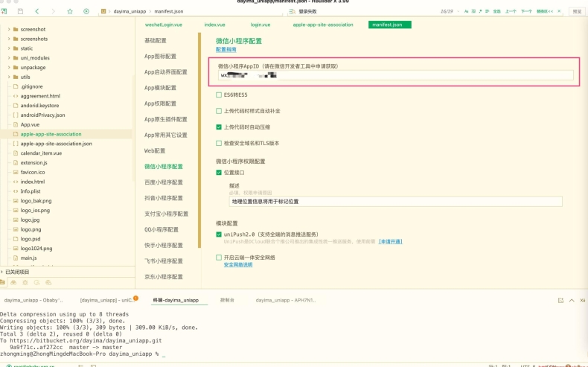The height and width of the screenshot is (367, 588).
Task: Uncheck the 上传代码时自动压缩 checkbox
Action: 219,127
